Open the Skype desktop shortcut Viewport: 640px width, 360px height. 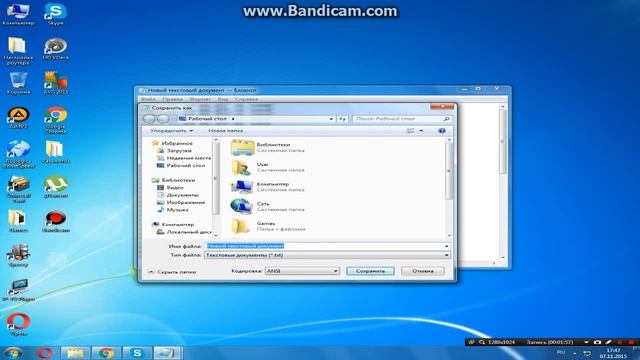(x=56, y=14)
